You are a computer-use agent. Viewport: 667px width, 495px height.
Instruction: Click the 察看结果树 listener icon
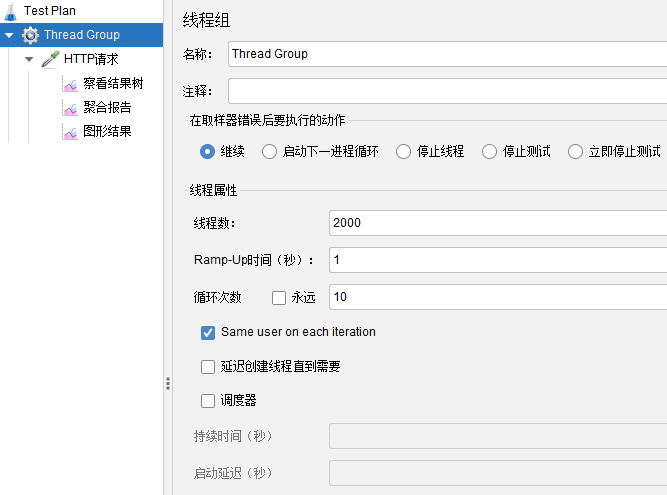tap(70, 84)
